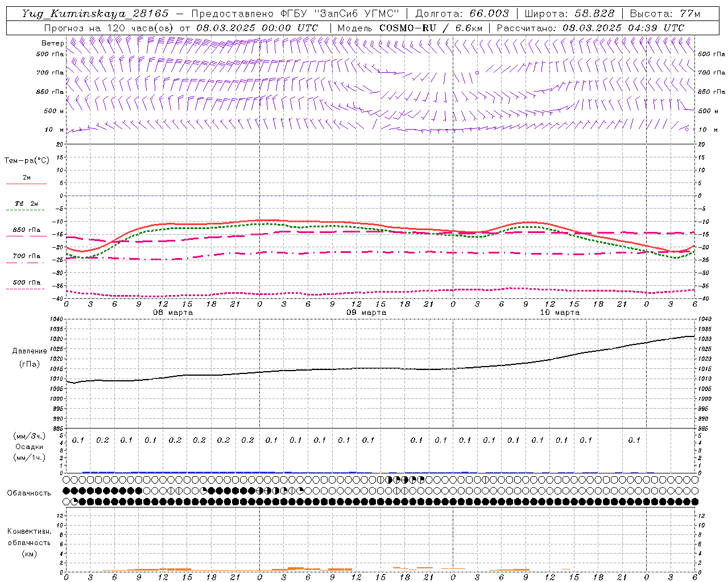
Task: Click the forecast start time 08.03.2025 00:00 UTC
Action: 257,28
